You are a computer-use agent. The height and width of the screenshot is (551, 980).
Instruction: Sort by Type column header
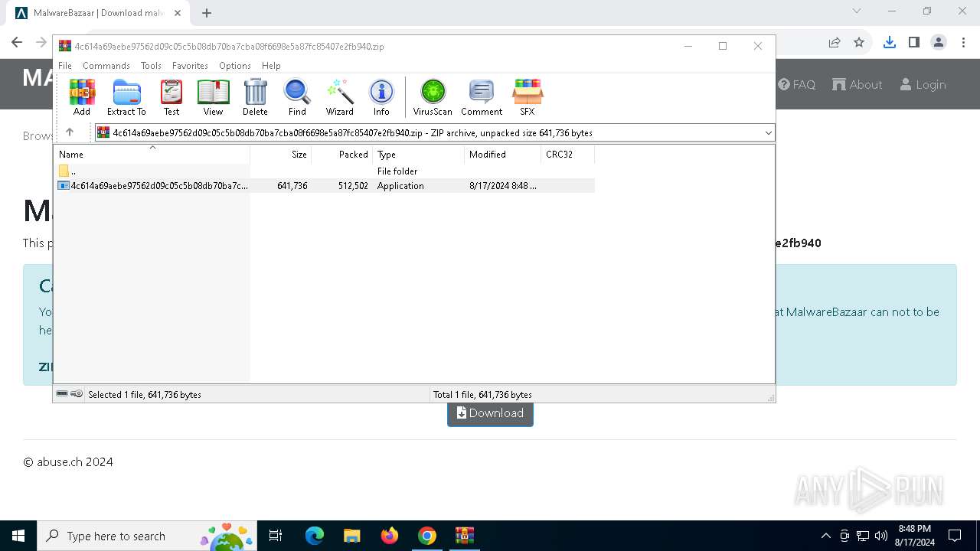point(418,154)
